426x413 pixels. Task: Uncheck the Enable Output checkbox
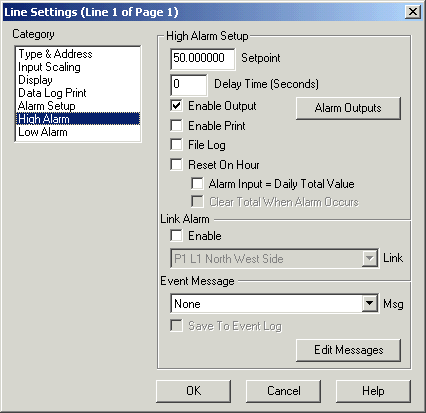(x=176, y=106)
